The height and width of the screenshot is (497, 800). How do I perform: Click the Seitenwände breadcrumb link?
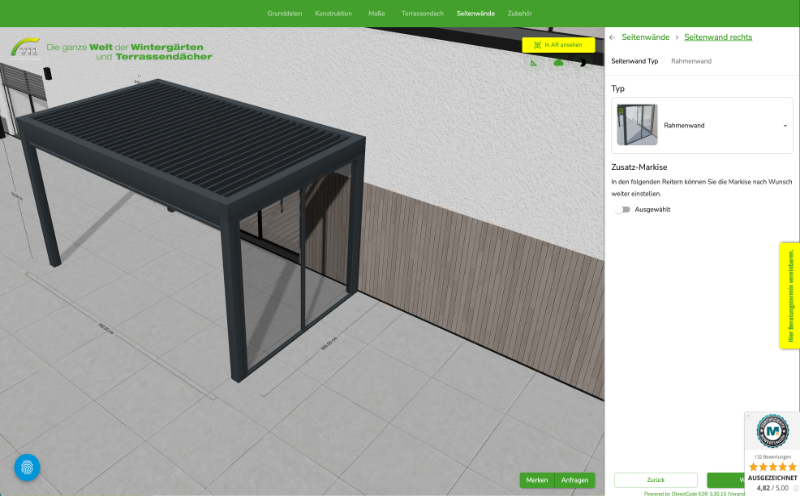pos(645,37)
